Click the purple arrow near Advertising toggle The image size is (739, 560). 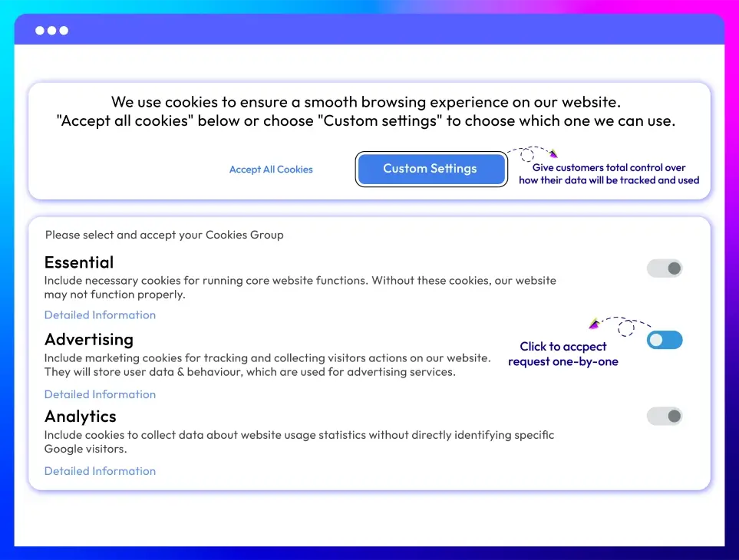point(594,324)
